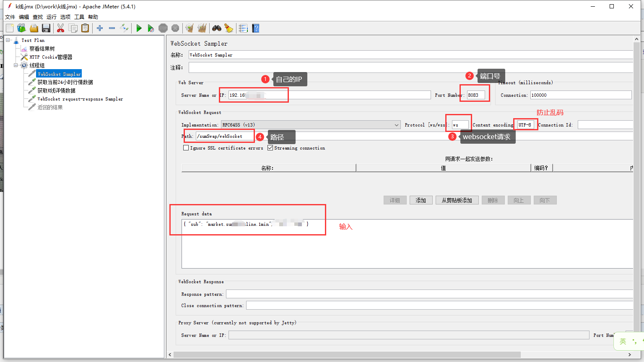Expand all nodes with the plus icon

pyautogui.click(x=100, y=28)
